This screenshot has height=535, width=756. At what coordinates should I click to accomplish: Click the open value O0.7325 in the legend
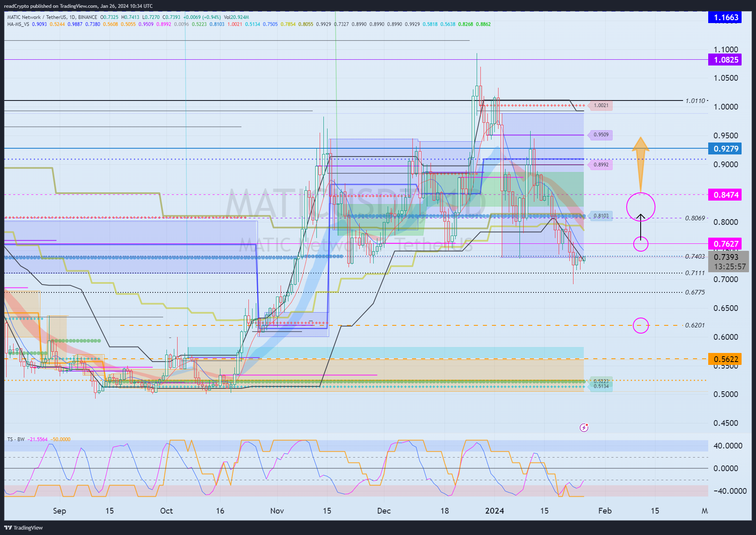tap(109, 17)
